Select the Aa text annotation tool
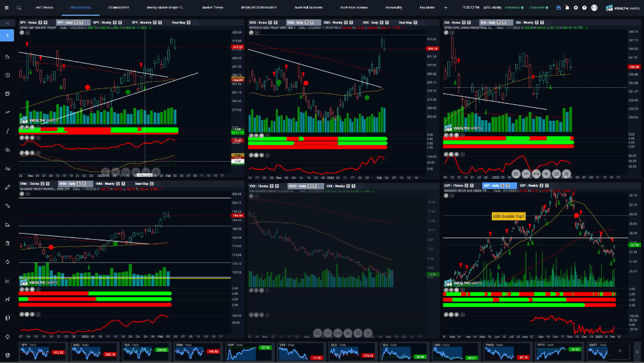The height and width of the screenshot is (363, 644). point(7,168)
